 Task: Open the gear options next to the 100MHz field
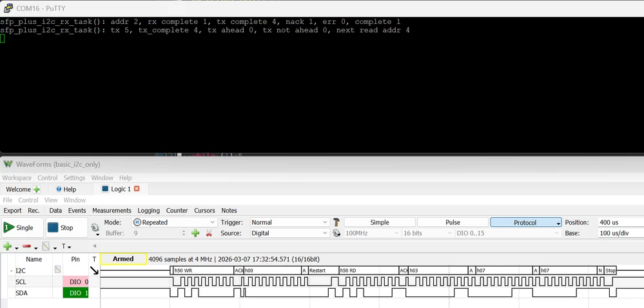coord(337,233)
